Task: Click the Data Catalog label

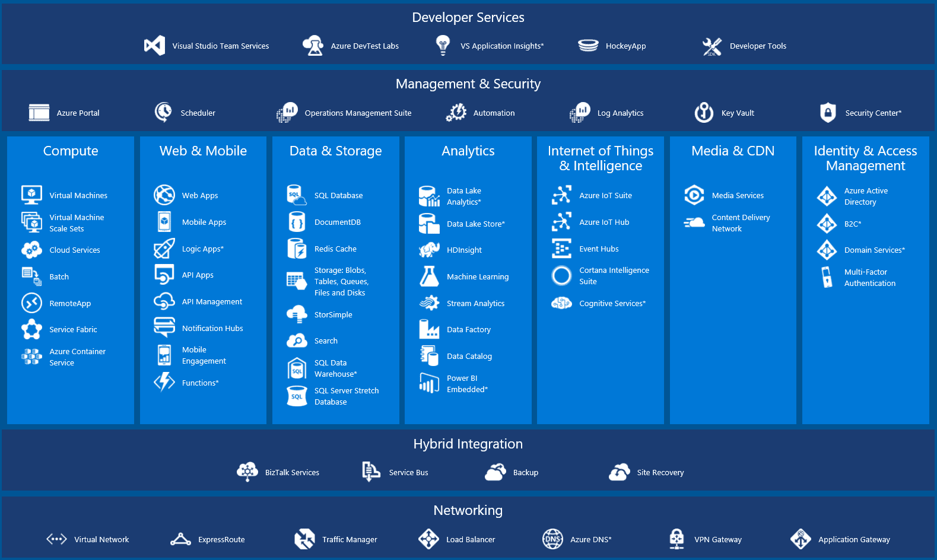Action: tap(469, 356)
